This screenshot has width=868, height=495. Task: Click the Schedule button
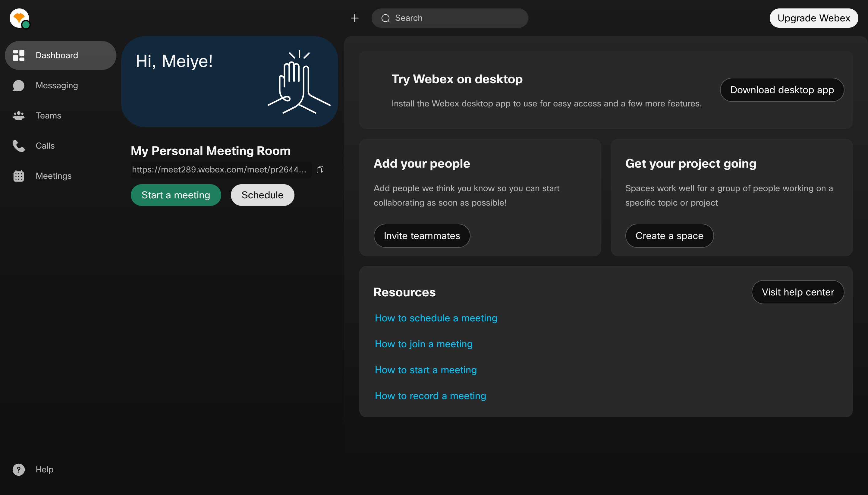coord(263,195)
